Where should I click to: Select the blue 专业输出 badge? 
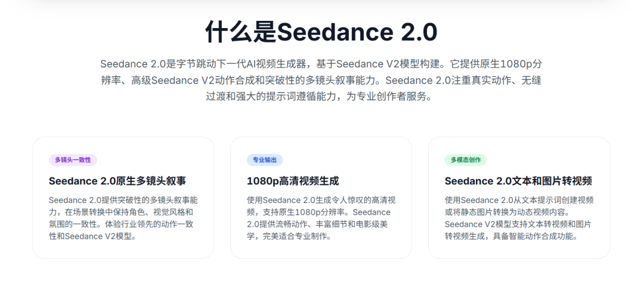tap(265, 160)
